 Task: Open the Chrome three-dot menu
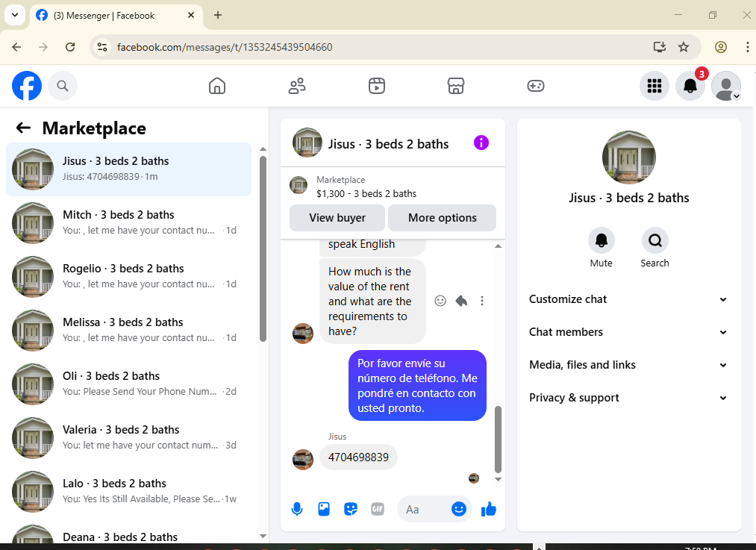point(747,47)
